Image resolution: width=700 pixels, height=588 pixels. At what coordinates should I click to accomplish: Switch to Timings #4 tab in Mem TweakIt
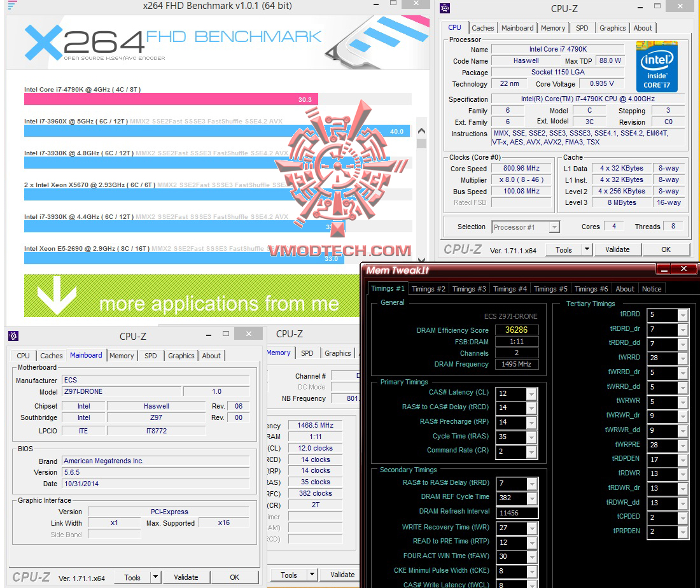point(510,289)
